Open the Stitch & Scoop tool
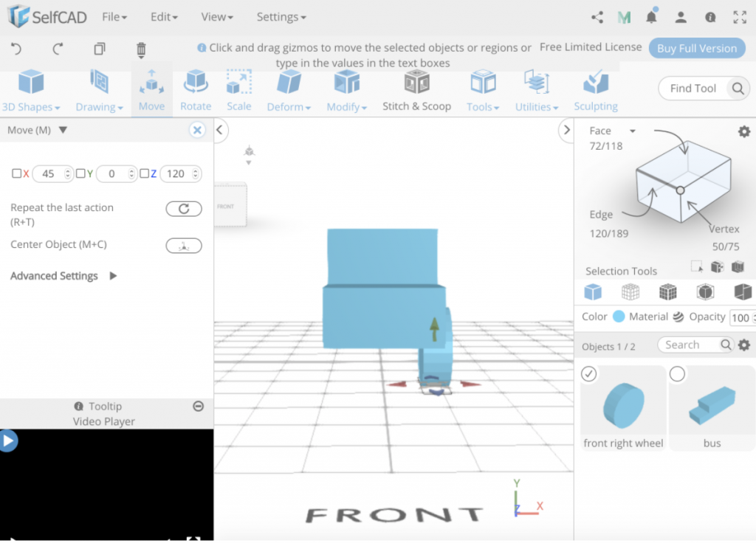Image resolution: width=756 pixels, height=543 pixels. [416, 89]
